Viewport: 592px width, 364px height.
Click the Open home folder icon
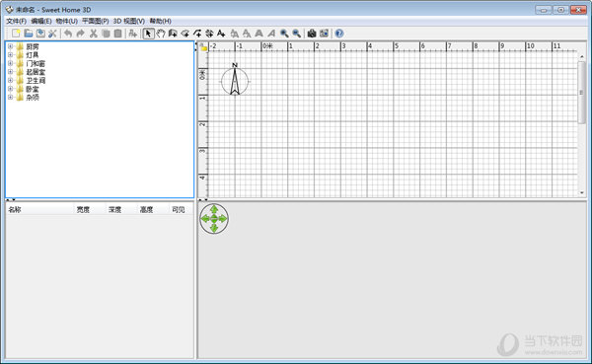coord(29,34)
